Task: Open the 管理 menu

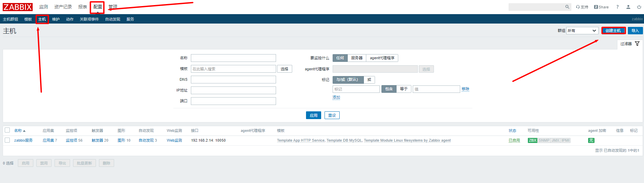Action: pos(113,7)
